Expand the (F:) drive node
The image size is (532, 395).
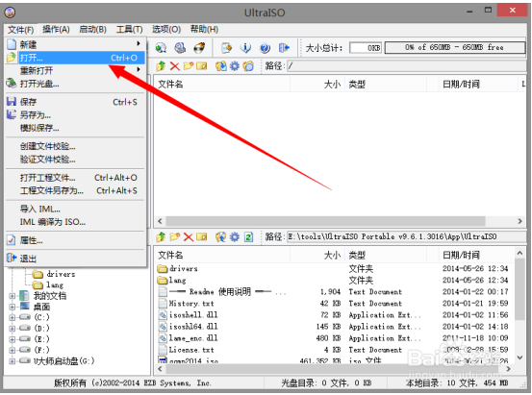pyautogui.click(x=13, y=350)
